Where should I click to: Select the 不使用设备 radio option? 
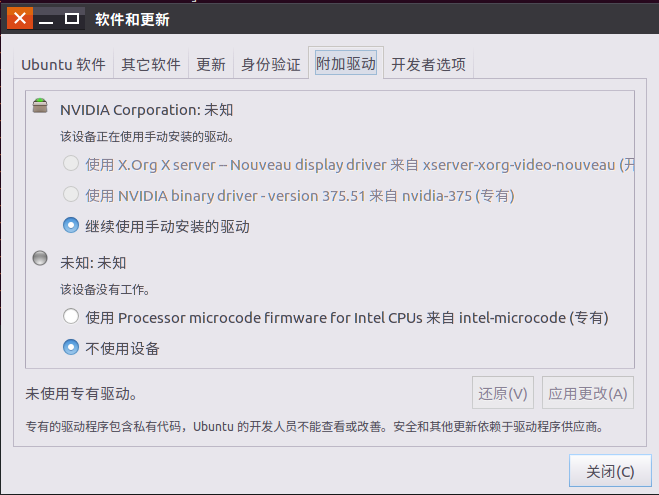pos(71,347)
